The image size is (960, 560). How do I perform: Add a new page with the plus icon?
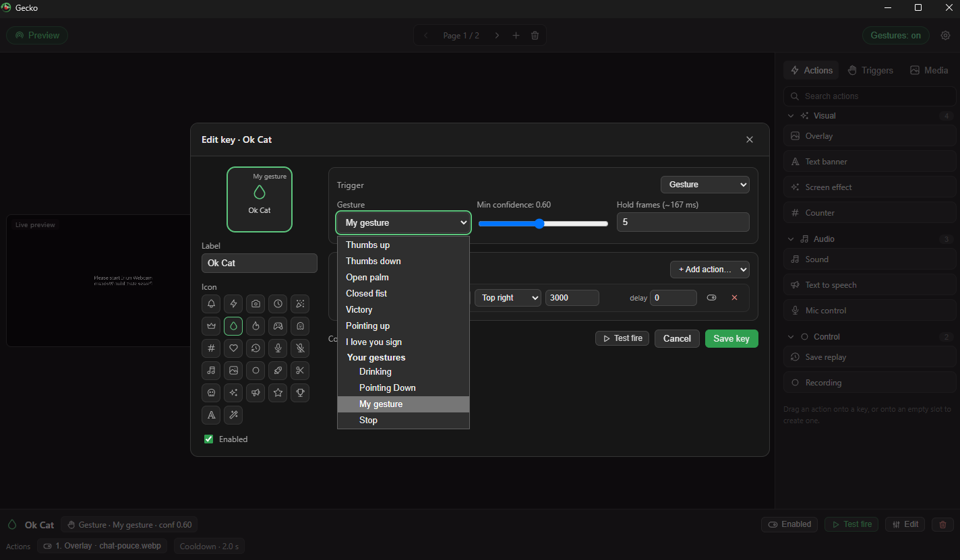516,36
